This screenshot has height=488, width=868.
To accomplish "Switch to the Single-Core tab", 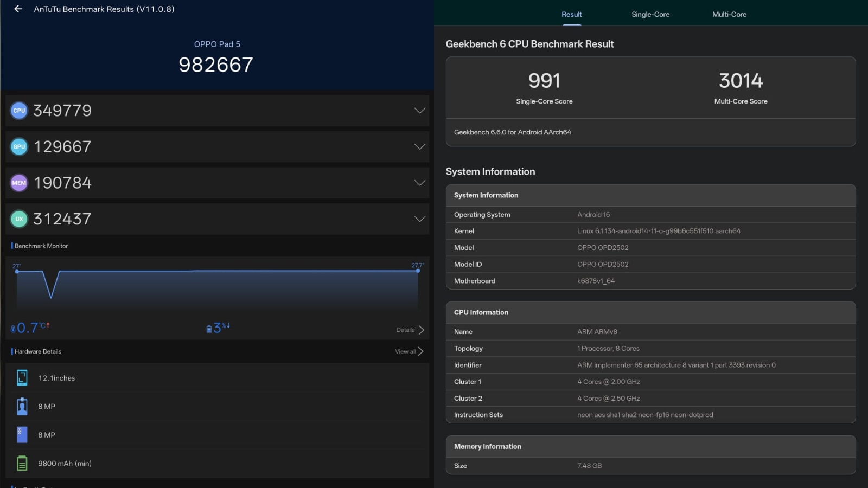I will click(650, 15).
